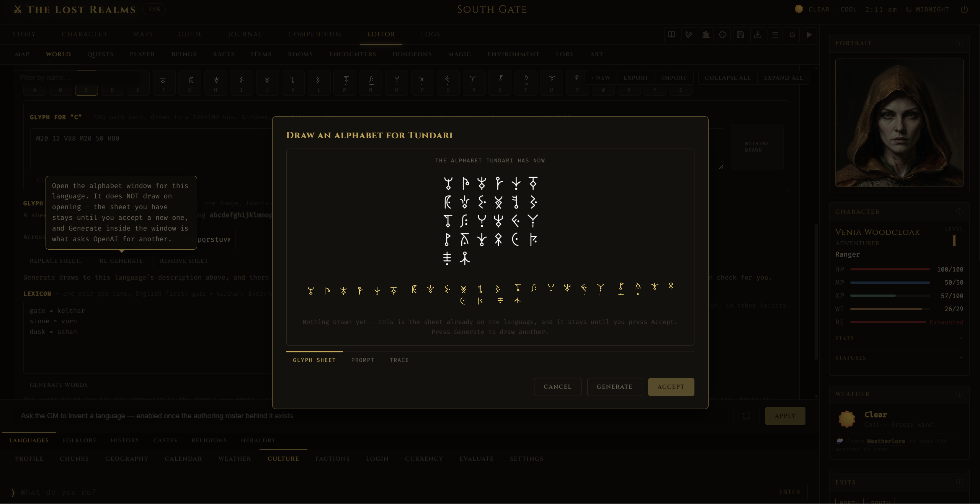Click the Collapse All button

(x=728, y=78)
